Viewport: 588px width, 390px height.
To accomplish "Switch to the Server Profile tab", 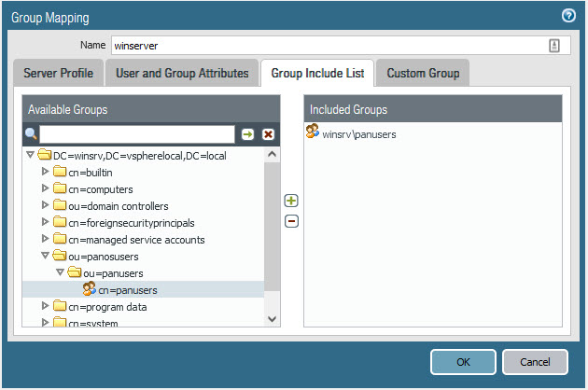I will click(x=57, y=73).
